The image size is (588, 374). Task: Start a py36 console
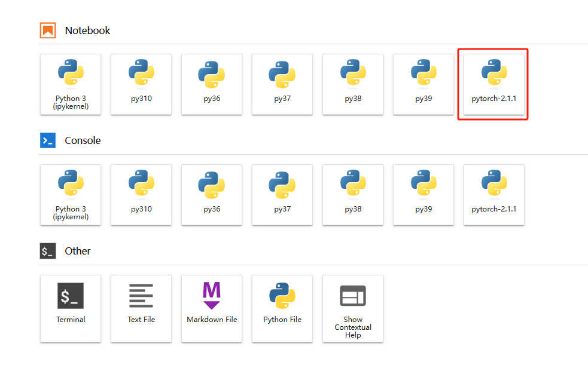point(212,195)
